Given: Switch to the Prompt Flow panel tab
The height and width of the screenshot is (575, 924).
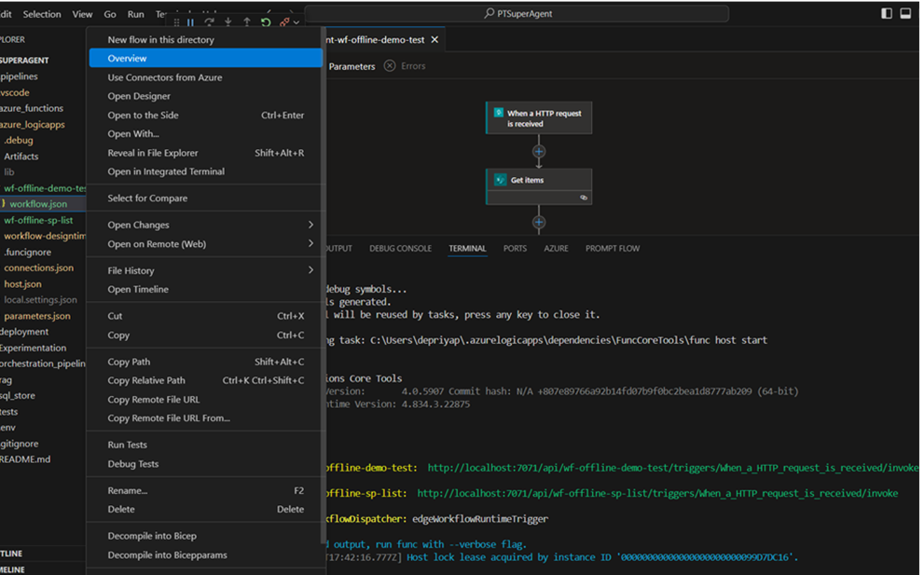Looking at the screenshot, I should [613, 249].
